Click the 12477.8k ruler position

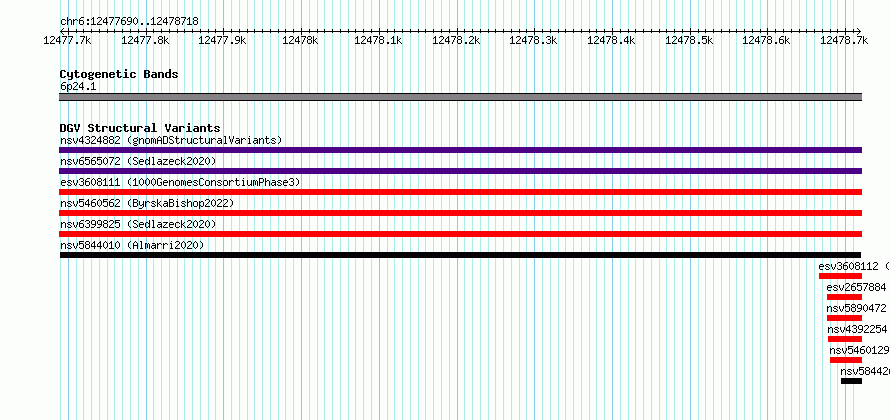click(145, 41)
